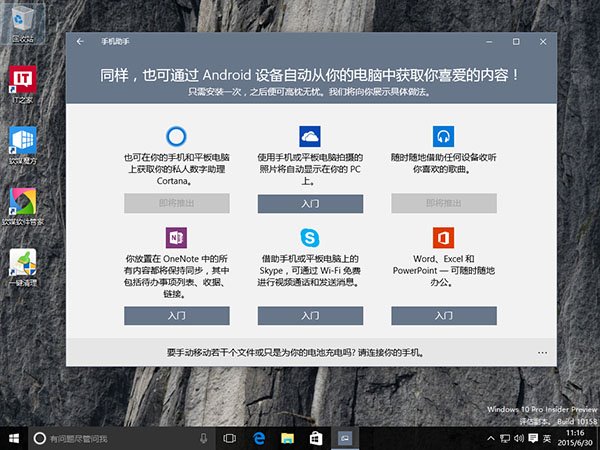Click the volume speaker tray icon
This screenshot has height=450, width=600.
pos(519,439)
